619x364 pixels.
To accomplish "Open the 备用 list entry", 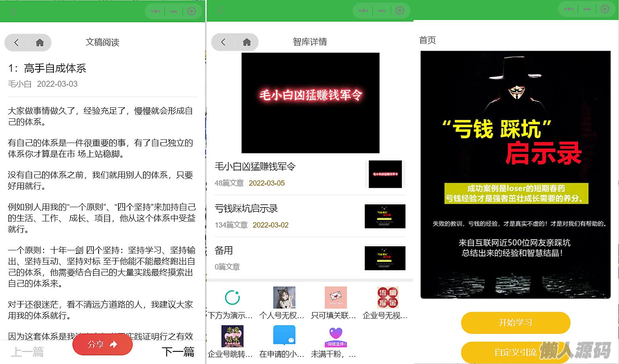I will 310,258.
